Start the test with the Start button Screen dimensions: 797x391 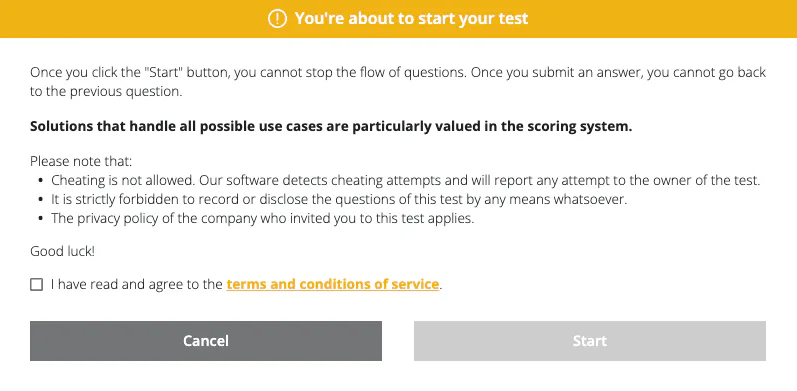[590, 341]
